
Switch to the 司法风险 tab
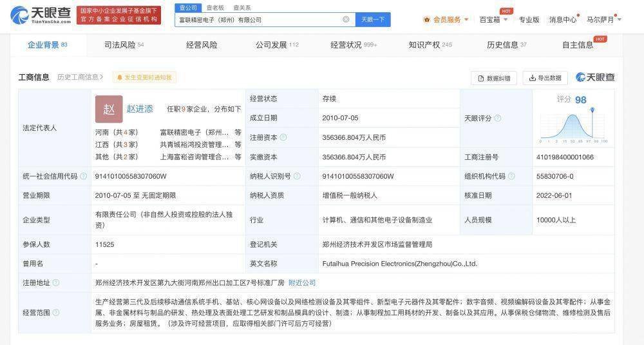click(x=124, y=45)
